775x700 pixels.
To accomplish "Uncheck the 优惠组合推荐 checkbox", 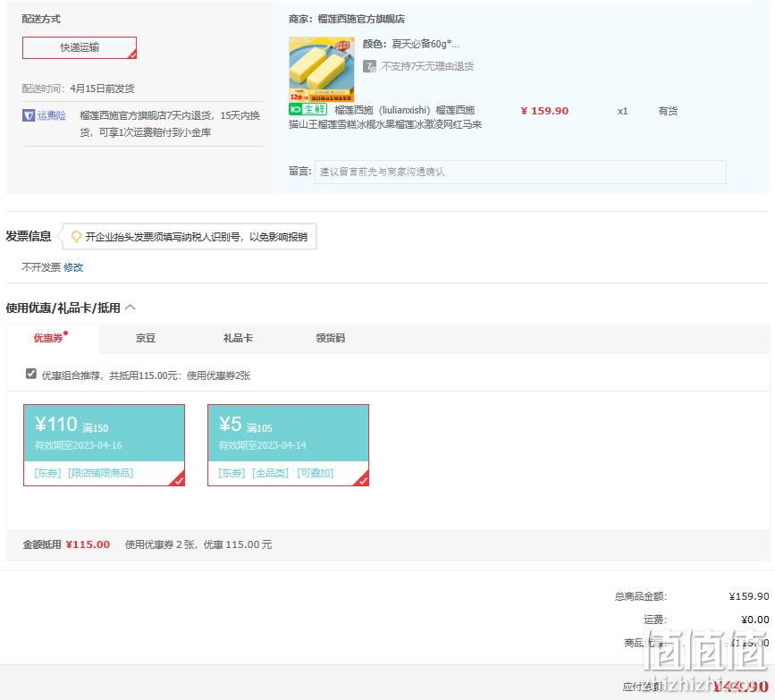I will pos(31,374).
